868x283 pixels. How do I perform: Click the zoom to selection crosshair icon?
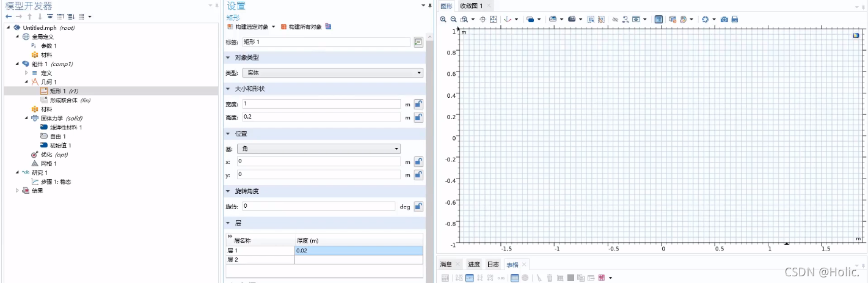483,20
